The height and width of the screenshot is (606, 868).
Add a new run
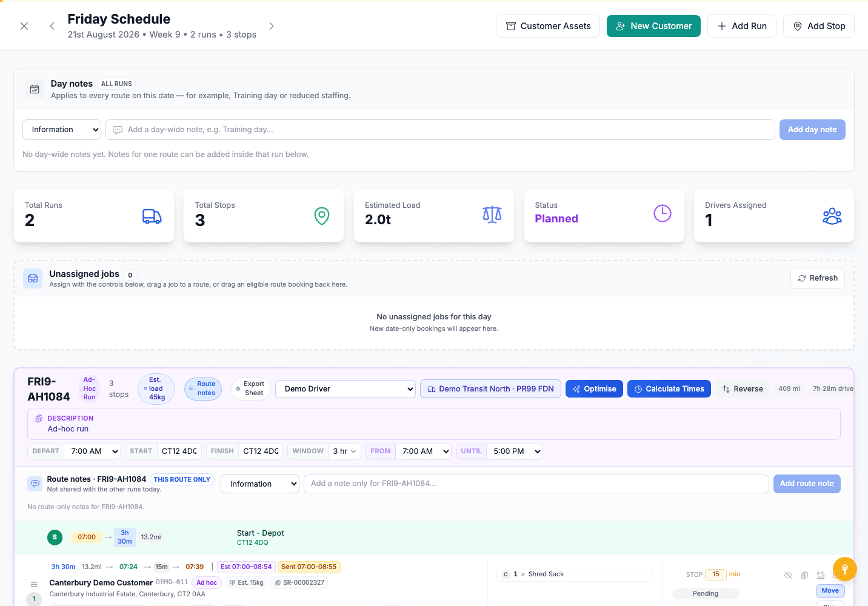742,26
